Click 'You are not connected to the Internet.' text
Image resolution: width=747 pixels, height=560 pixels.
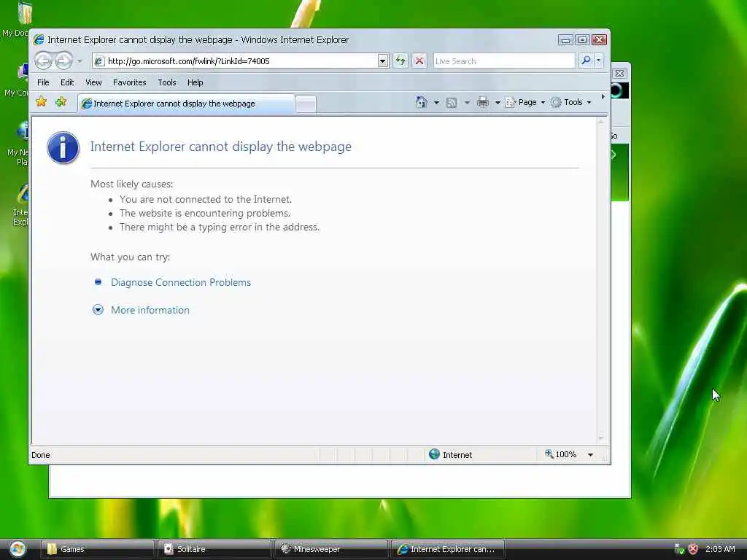pos(205,199)
